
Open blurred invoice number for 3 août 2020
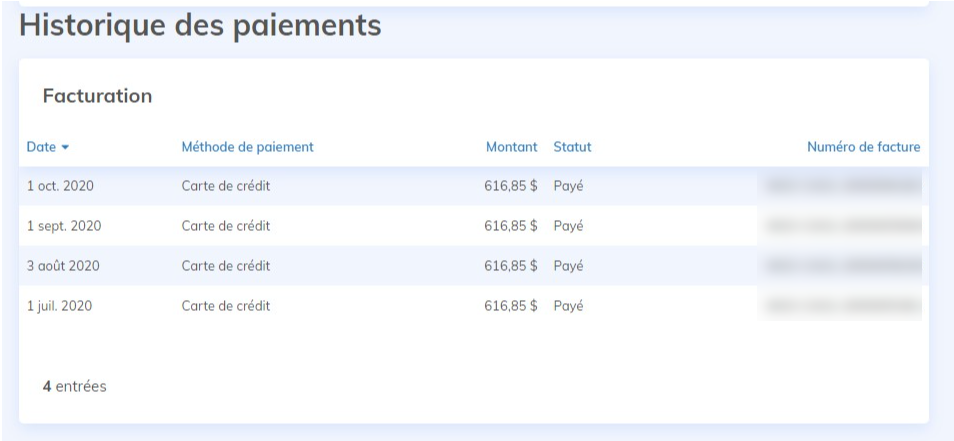pyautogui.click(x=841, y=266)
